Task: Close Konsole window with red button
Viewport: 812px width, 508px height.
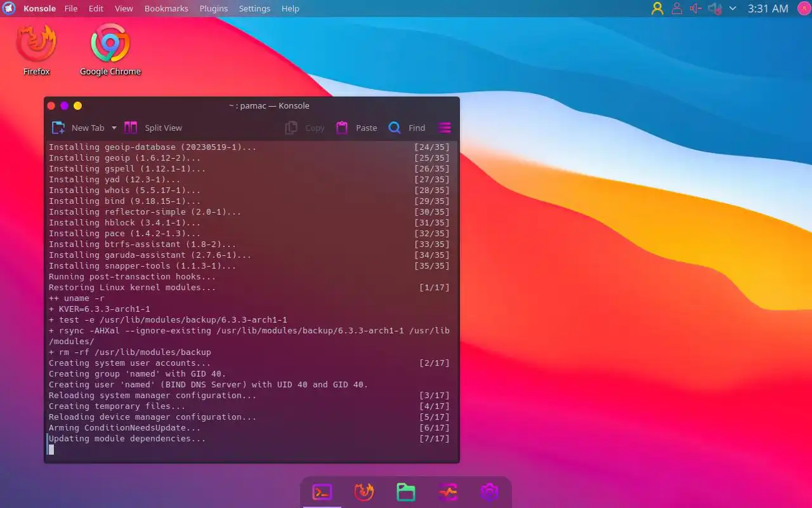Action: coord(51,105)
